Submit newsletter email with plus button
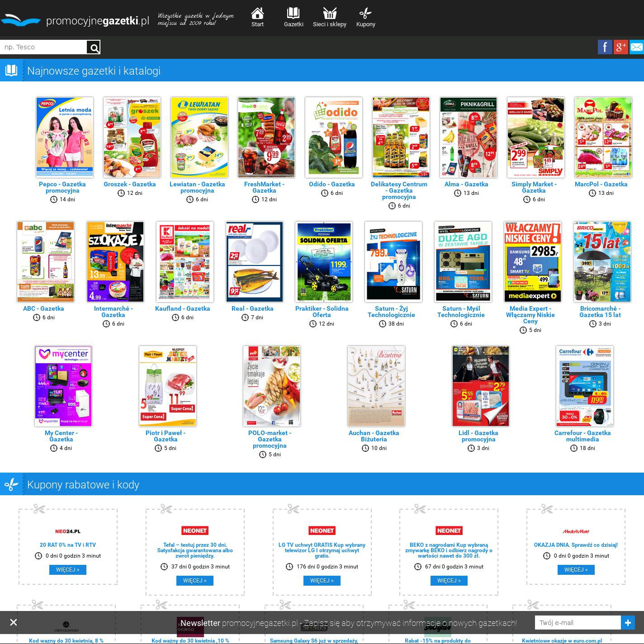This screenshot has height=644, width=644. (x=628, y=623)
